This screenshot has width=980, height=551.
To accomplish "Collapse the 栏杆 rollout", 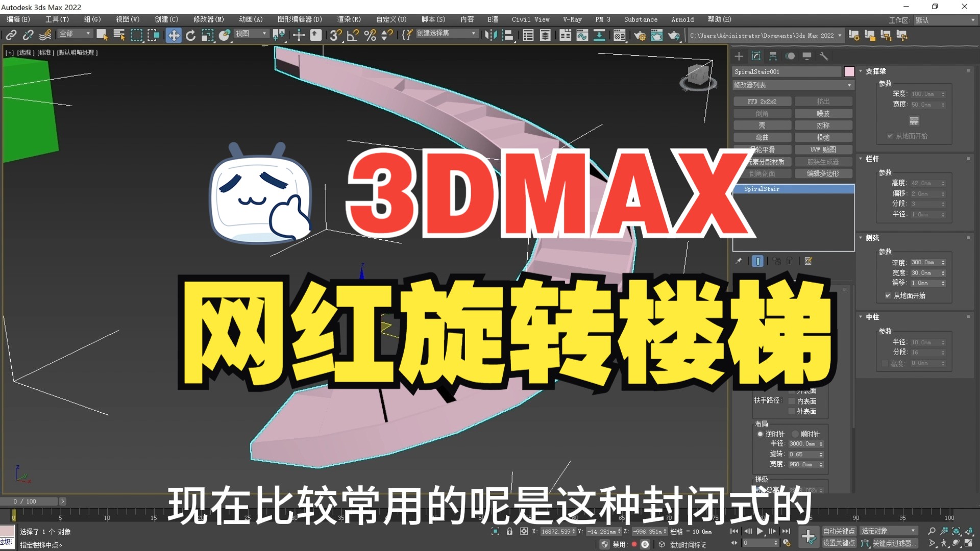I will tap(861, 159).
